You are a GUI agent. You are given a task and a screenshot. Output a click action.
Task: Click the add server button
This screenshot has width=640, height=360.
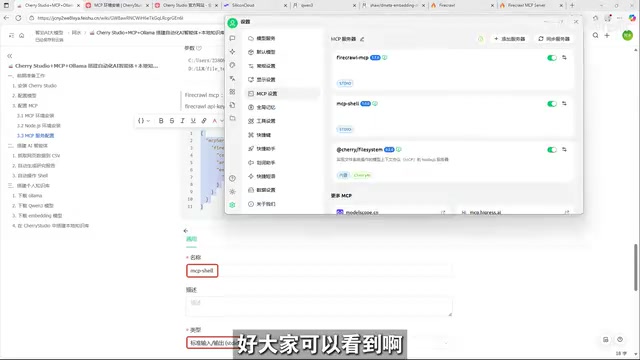(x=509, y=39)
